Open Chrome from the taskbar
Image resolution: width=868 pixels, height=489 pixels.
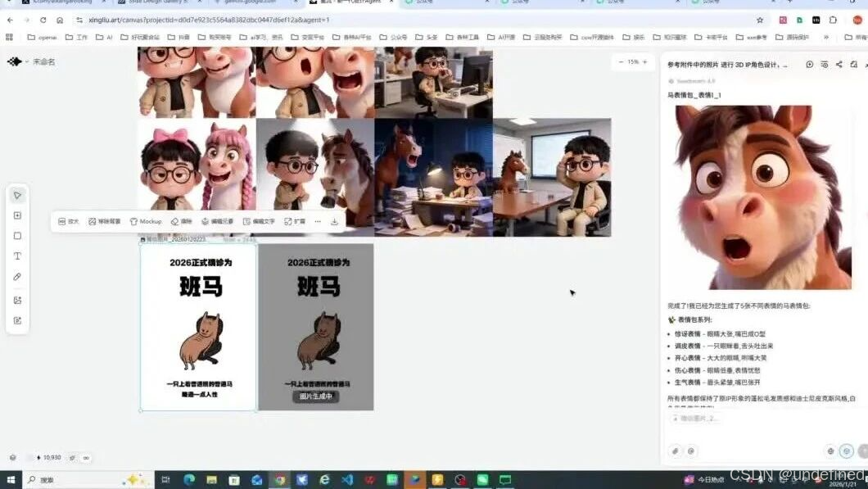pyautogui.click(x=279, y=480)
